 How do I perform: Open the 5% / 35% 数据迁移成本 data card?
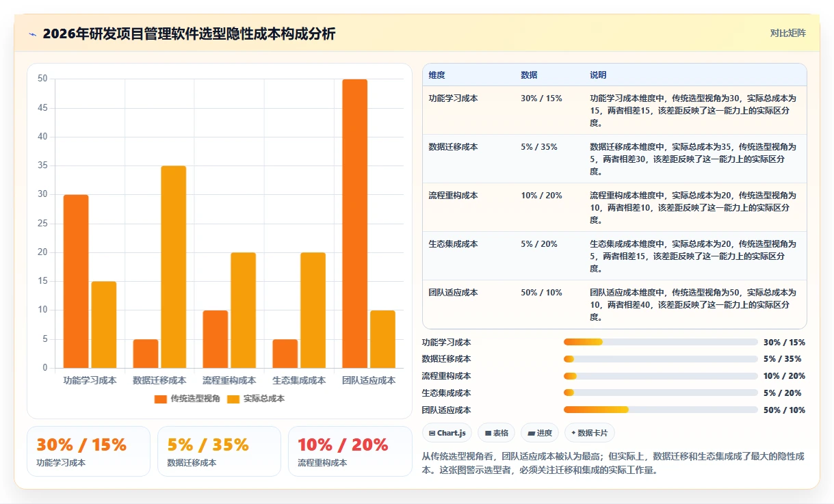pyautogui.click(x=219, y=451)
